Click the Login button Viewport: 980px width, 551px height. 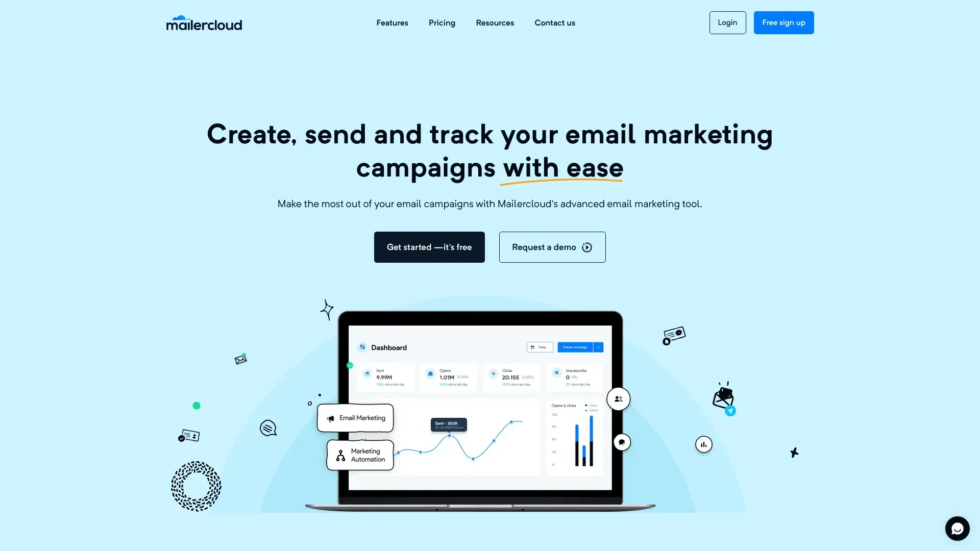coord(727,22)
